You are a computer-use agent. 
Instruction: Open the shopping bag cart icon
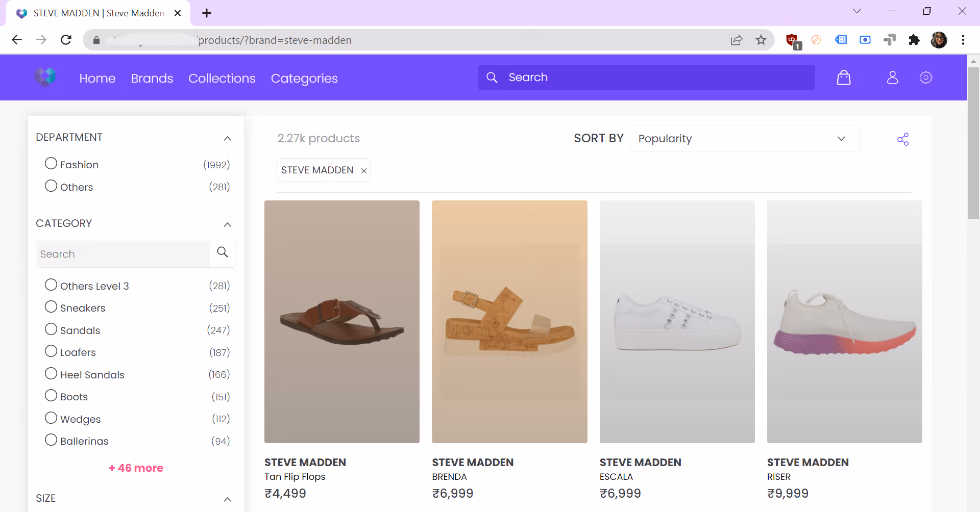[844, 78]
